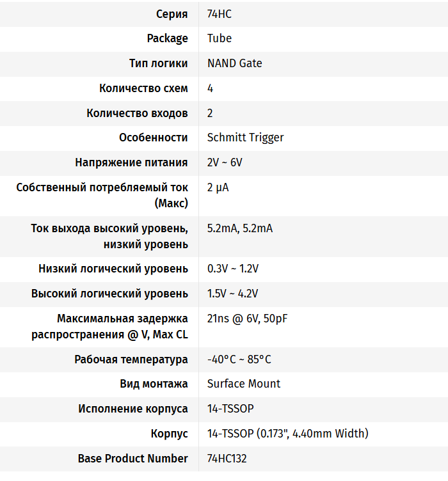The width and height of the screenshot is (448, 481).
Task: Select the 2 µA quiescent current value
Action: tap(218, 188)
